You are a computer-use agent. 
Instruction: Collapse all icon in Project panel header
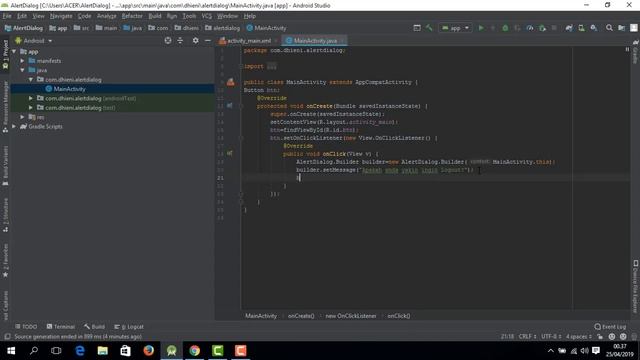[x=180, y=40]
